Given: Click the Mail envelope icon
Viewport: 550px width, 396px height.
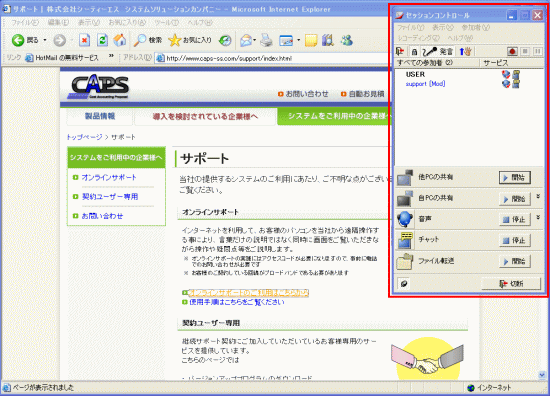Looking at the screenshot, I should (246, 41).
